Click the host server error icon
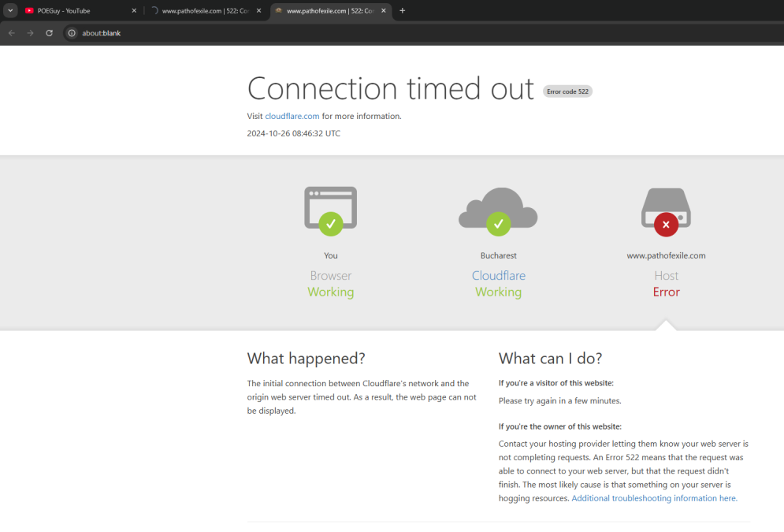784x532 pixels. [x=666, y=212]
